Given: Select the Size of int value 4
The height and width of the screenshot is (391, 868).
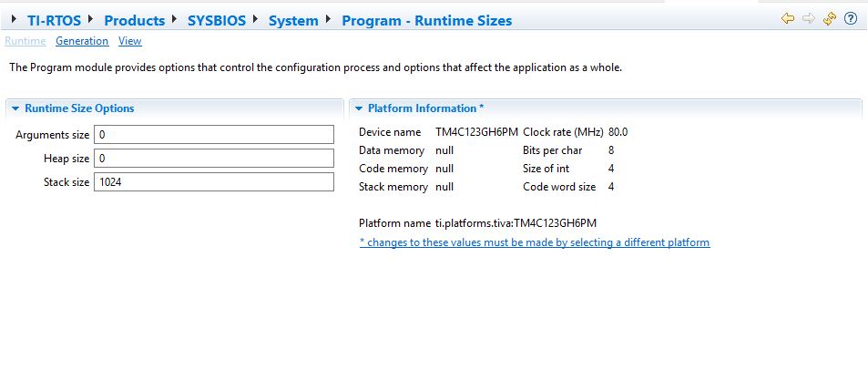Looking at the screenshot, I should [x=611, y=169].
